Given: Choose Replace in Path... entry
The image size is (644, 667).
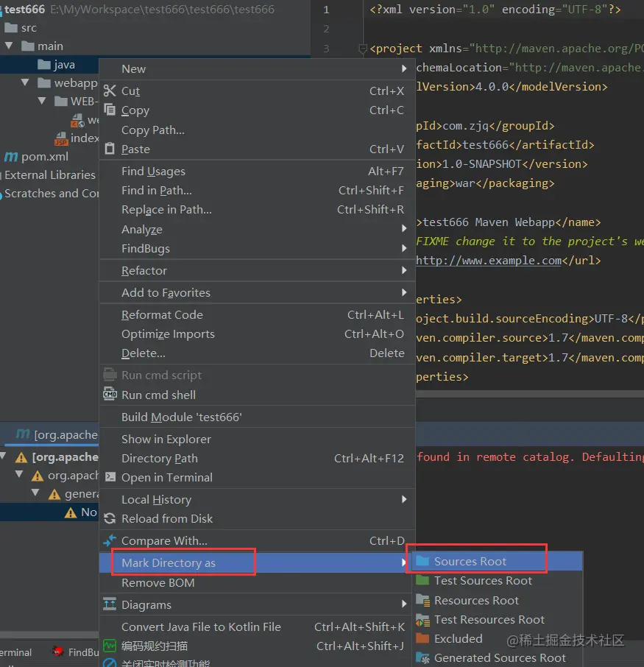Looking at the screenshot, I should point(257,209).
